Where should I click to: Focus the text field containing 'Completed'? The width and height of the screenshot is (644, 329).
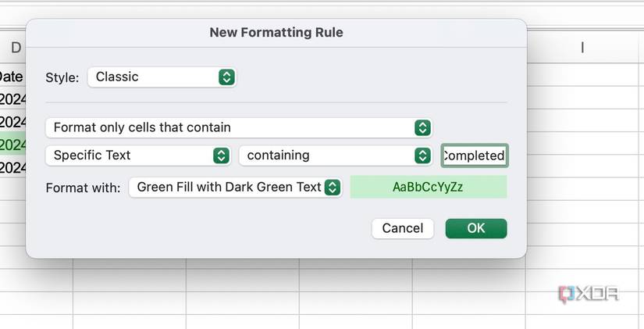coord(474,156)
